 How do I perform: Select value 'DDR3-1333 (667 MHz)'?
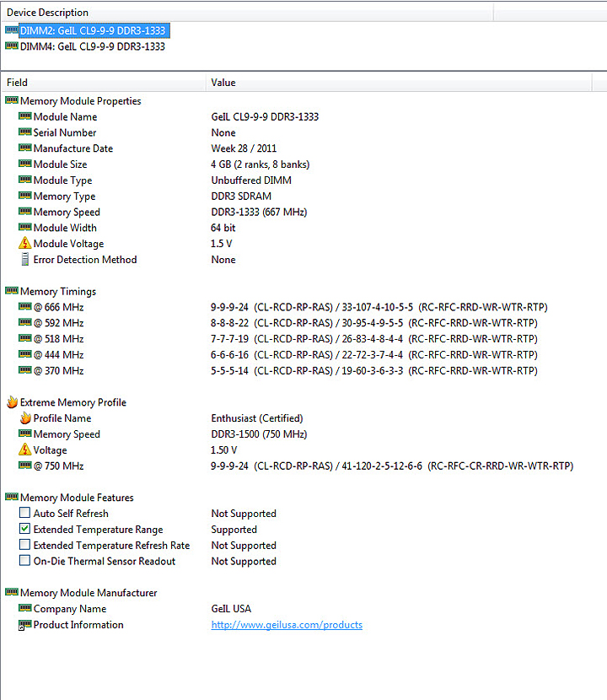click(259, 212)
